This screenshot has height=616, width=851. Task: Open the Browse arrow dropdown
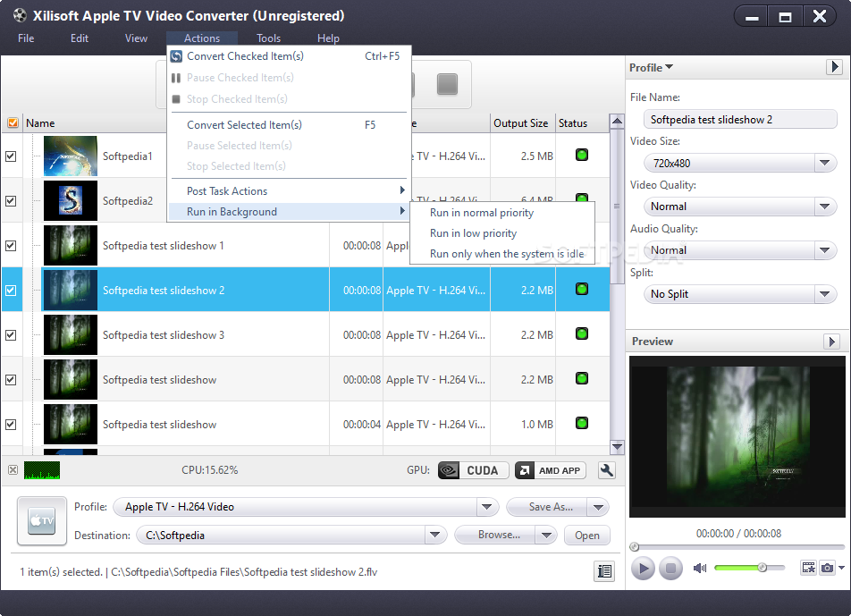click(546, 536)
